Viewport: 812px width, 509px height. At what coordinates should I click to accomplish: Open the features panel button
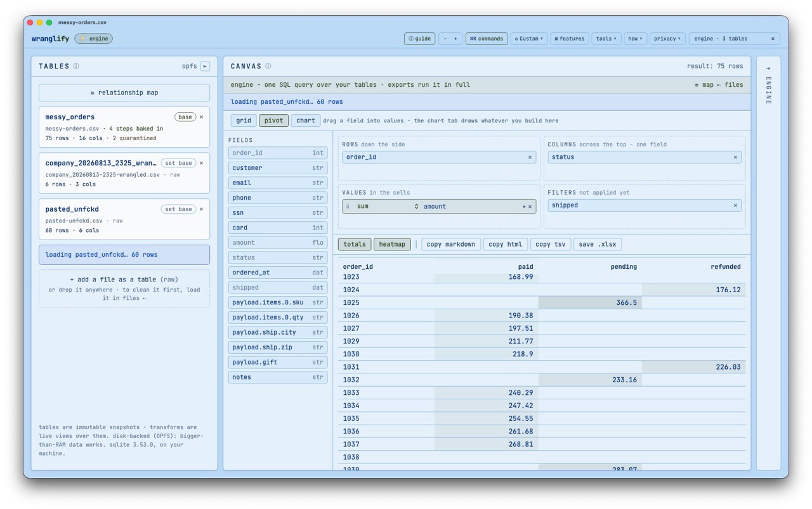pos(570,39)
